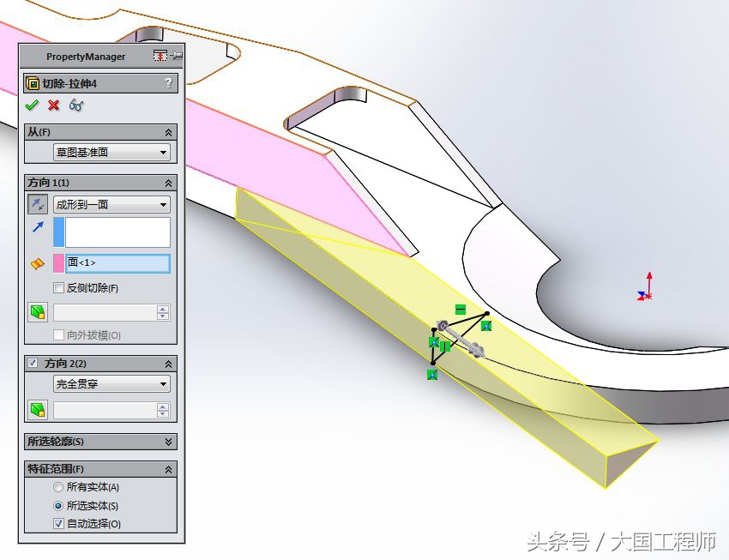Open the detailed preview eyeglasses icon
The image size is (729, 560).
(x=75, y=105)
